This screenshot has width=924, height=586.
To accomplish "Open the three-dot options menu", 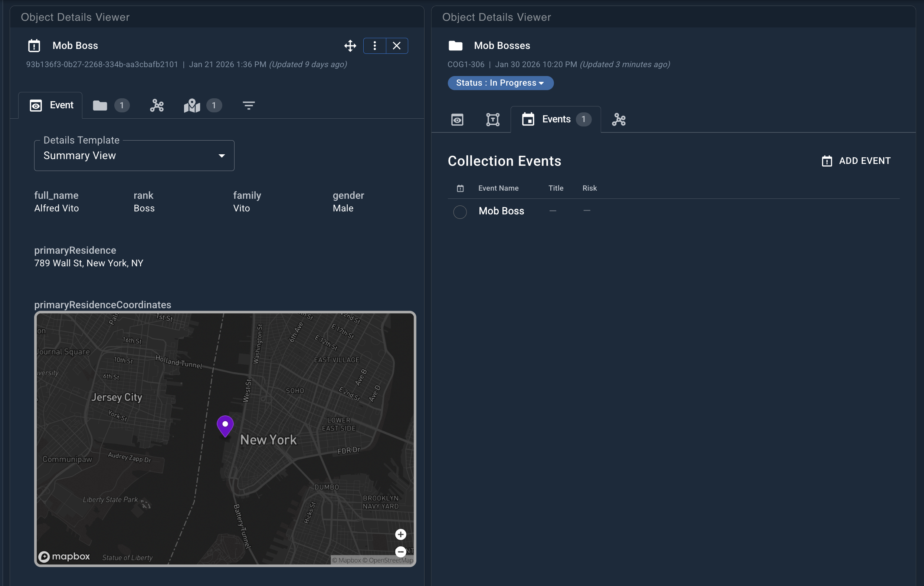I will click(x=374, y=46).
